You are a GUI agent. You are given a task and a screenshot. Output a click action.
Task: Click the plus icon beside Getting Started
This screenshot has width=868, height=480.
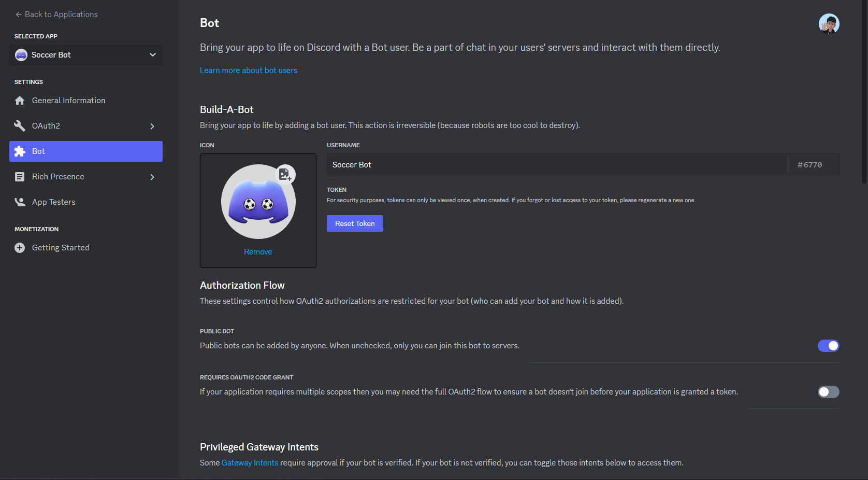[20, 248]
